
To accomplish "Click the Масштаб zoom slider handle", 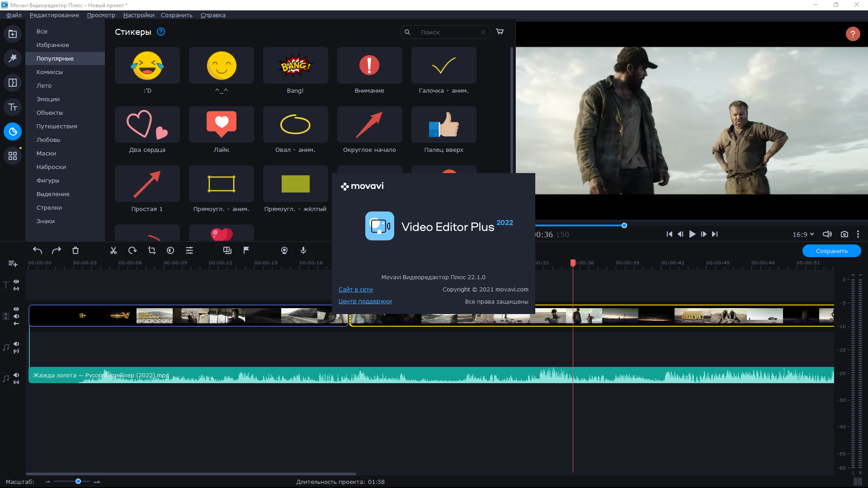I will click(x=78, y=482).
